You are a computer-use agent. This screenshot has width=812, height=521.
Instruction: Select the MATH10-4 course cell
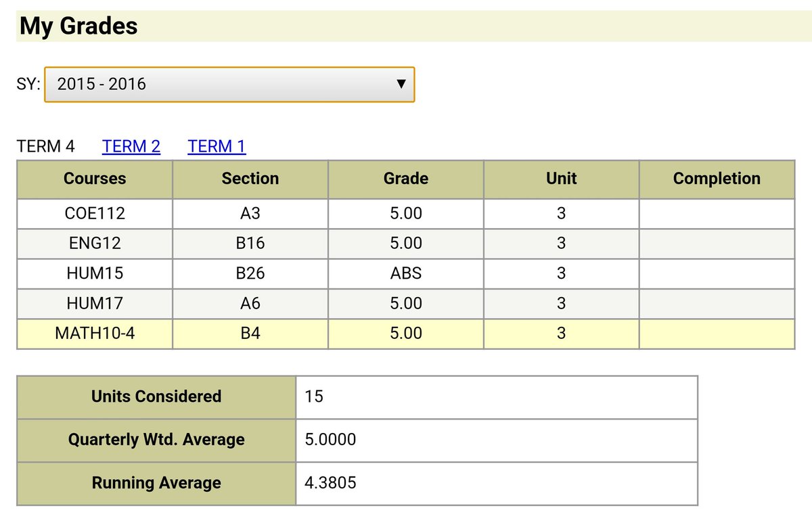95,333
